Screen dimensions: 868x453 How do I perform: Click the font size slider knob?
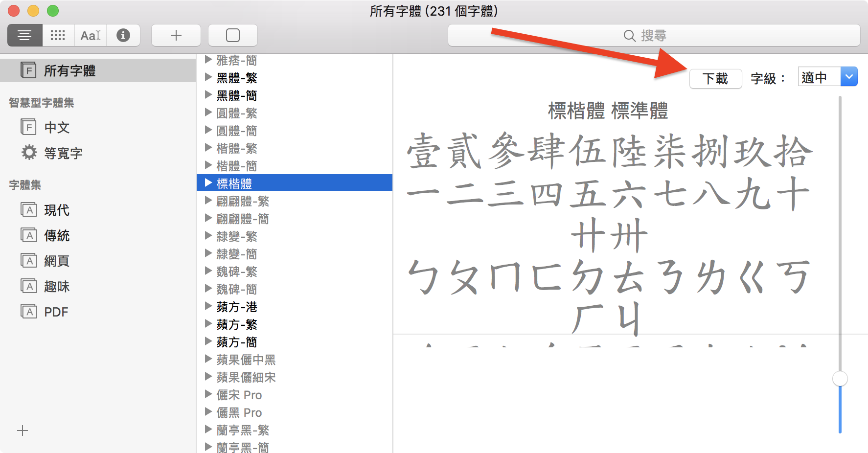[x=840, y=379]
